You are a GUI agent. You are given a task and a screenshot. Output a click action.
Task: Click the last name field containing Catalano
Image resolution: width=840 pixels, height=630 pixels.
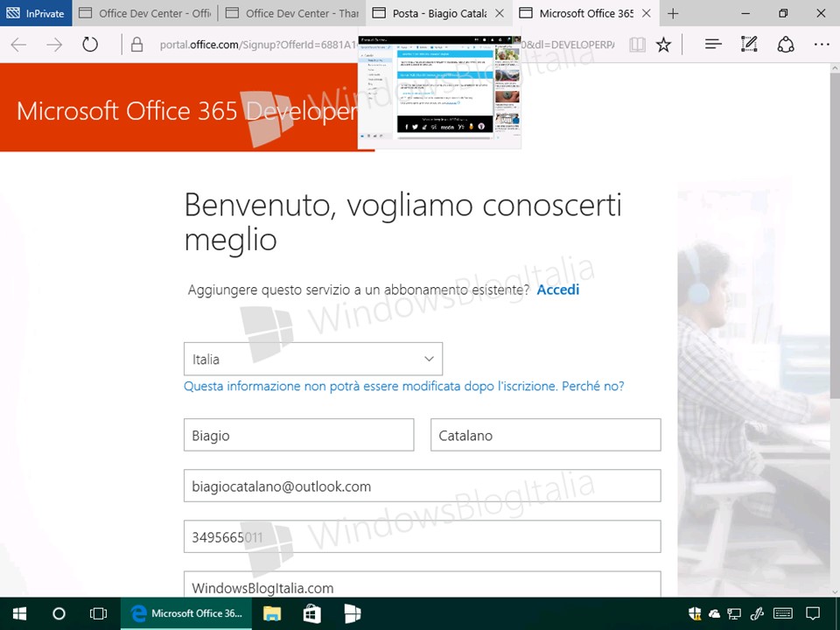click(545, 435)
